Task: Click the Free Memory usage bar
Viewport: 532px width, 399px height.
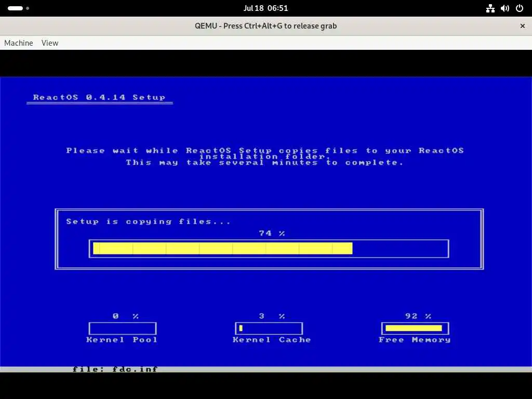Action: 415,328
